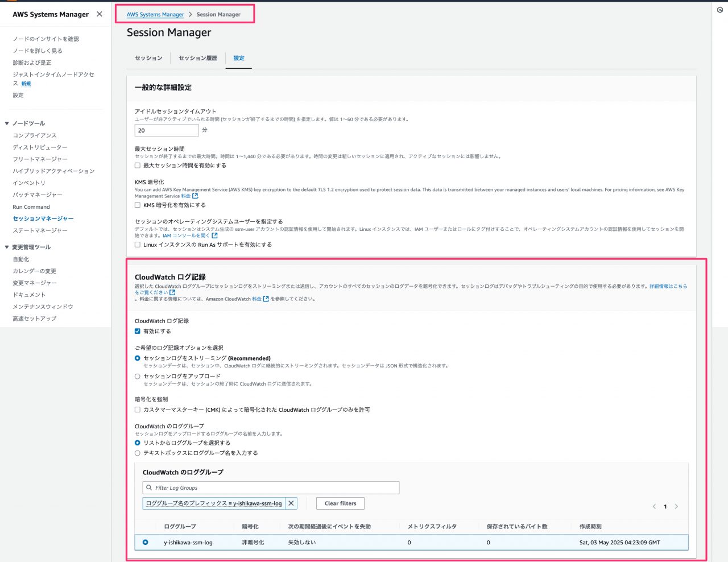Click AWS Systems Manager breadcrumb link
This screenshot has width=728, height=562.
pos(155,15)
